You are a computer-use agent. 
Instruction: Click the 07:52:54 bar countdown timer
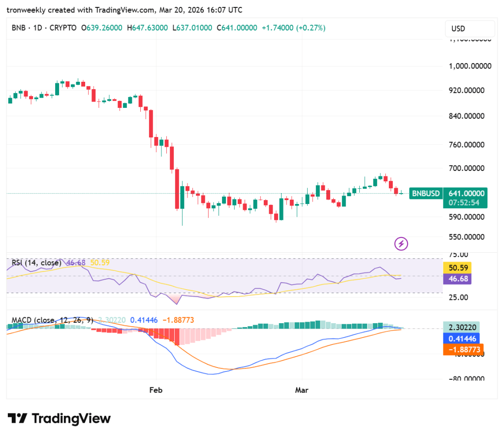(x=465, y=202)
